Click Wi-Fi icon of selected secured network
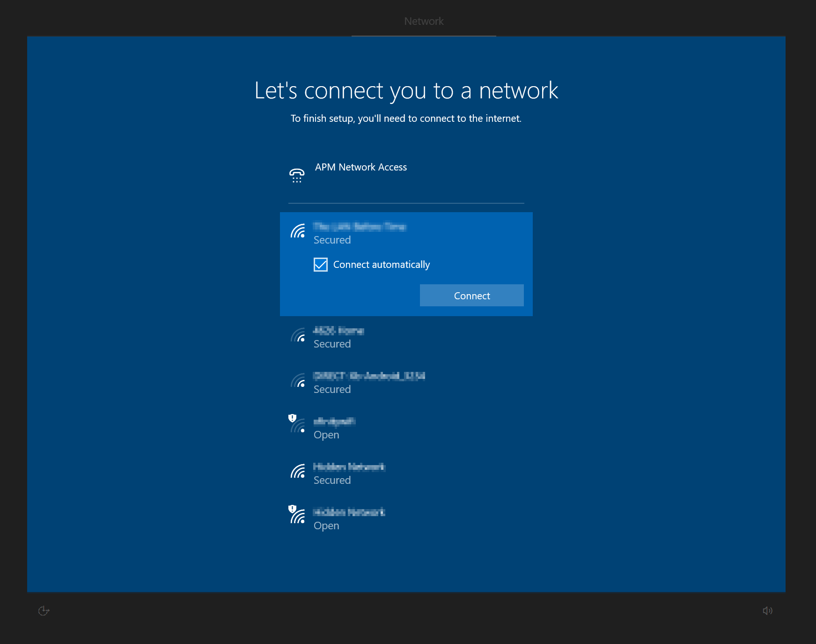Screen dimensions: 816x644 coord(298,231)
